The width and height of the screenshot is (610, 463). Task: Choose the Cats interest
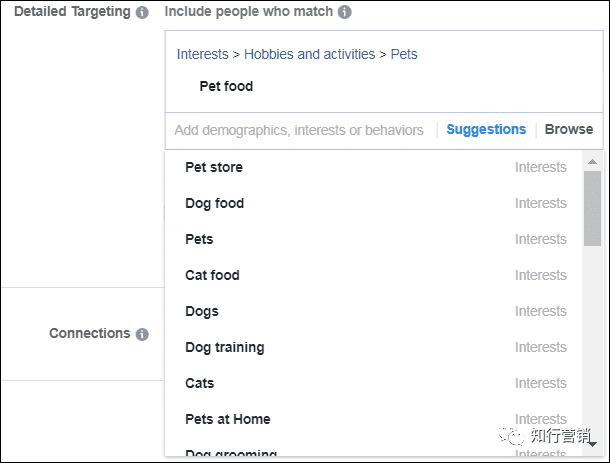pyautogui.click(x=199, y=383)
